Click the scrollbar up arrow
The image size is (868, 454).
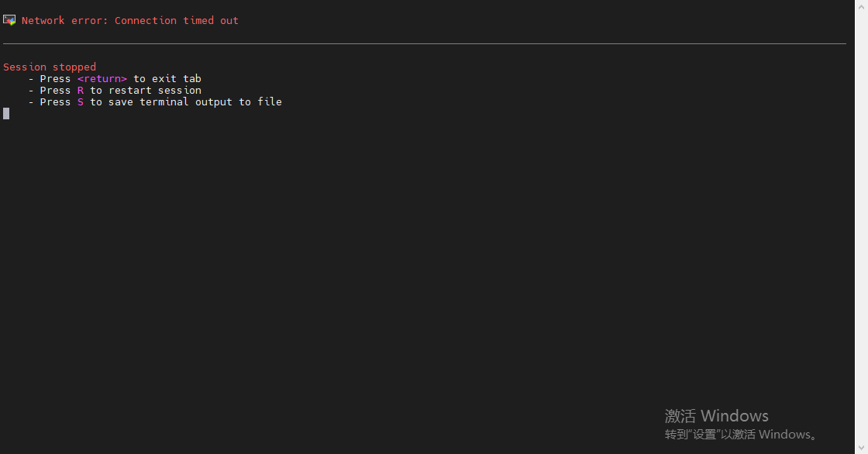(x=861, y=5)
